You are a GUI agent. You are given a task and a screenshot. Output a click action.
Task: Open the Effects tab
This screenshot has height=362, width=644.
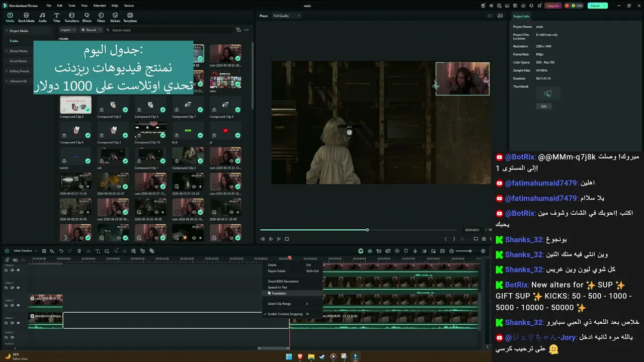[x=87, y=17]
